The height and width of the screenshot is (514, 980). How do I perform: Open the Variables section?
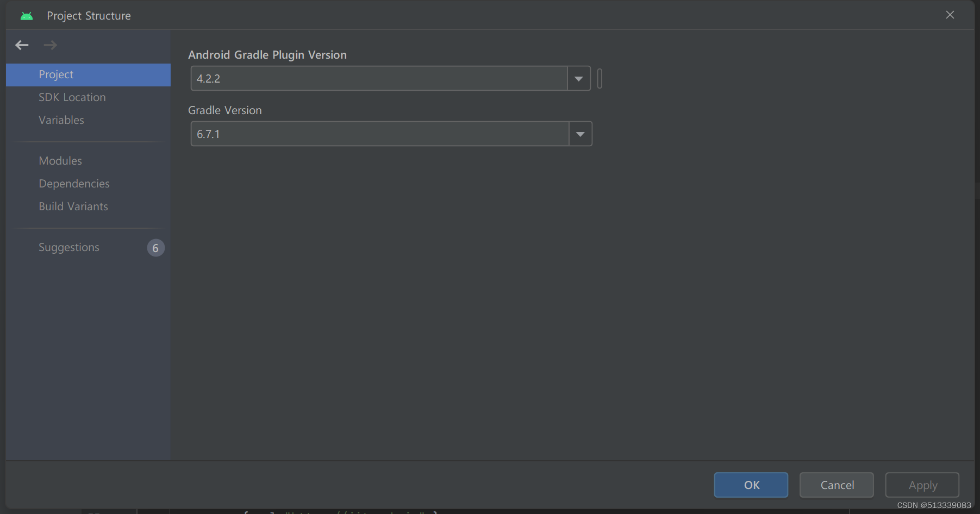click(x=61, y=120)
